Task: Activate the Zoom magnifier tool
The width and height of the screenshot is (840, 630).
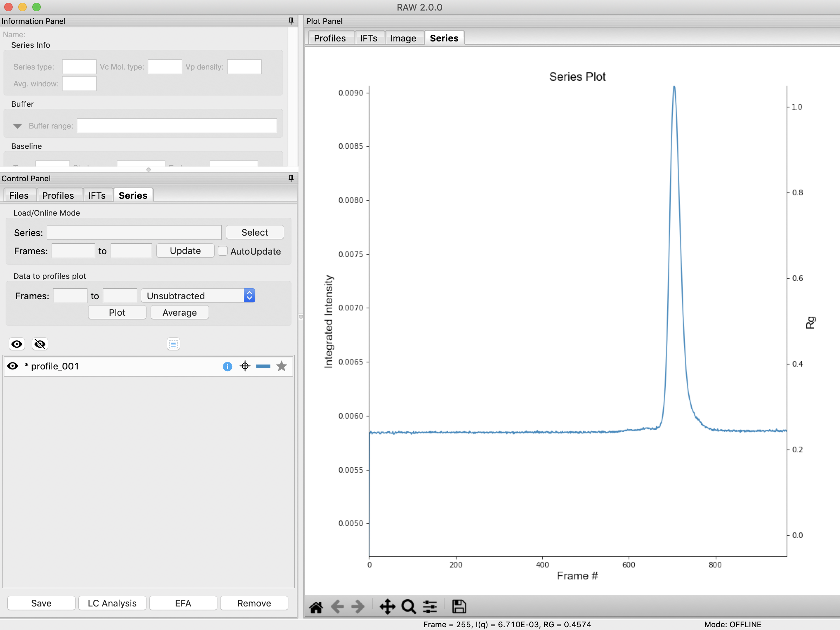Action: (x=408, y=606)
